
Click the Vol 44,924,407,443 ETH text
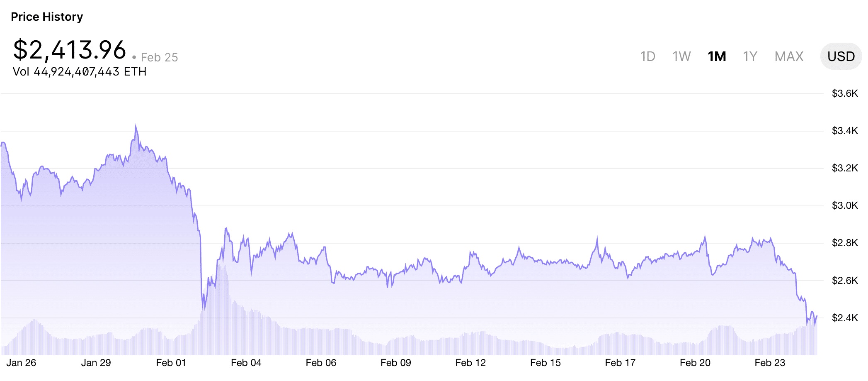tap(80, 72)
